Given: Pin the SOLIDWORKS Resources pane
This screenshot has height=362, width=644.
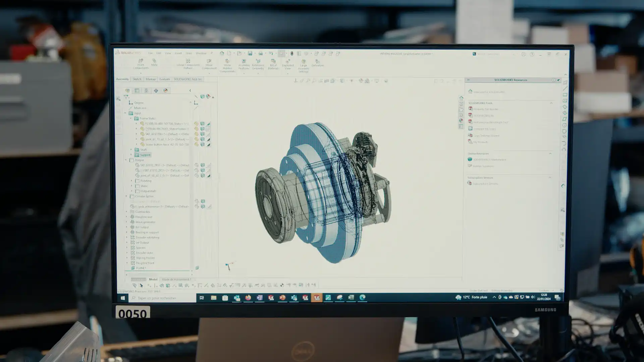Looking at the screenshot, I should click(558, 80).
